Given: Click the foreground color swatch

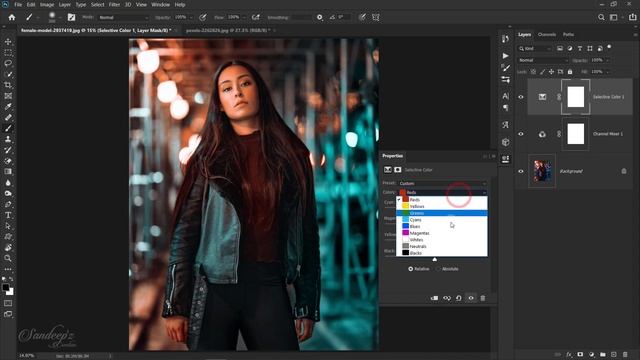Looking at the screenshot, I should coord(6,288).
